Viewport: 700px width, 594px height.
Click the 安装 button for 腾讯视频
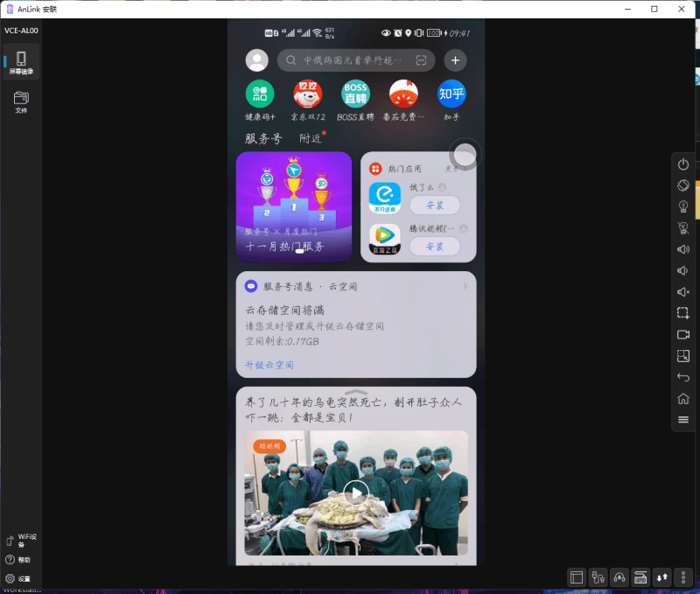coord(435,246)
